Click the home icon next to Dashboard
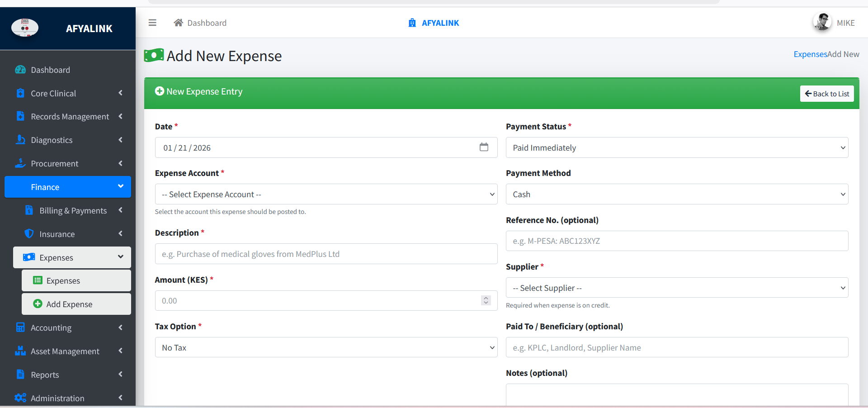Image resolution: width=868 pixels, height=408 pixels. [x=179, y=23]
